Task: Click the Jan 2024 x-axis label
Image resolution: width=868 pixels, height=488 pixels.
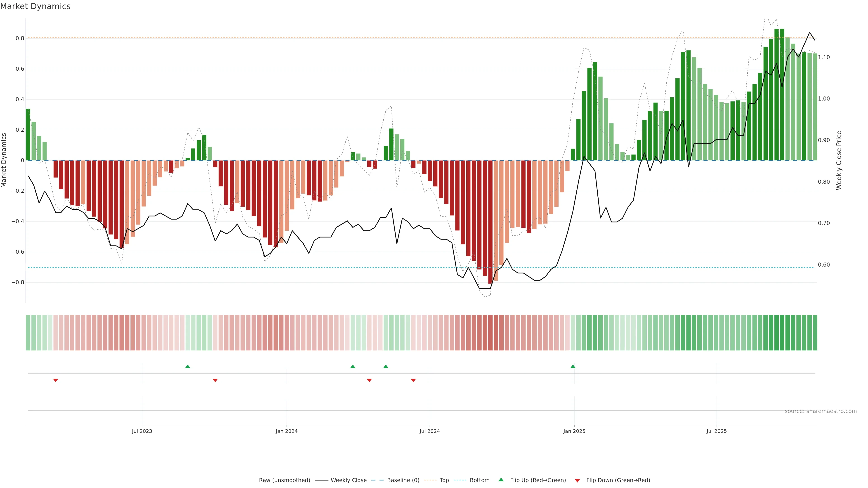Action: 286,431
